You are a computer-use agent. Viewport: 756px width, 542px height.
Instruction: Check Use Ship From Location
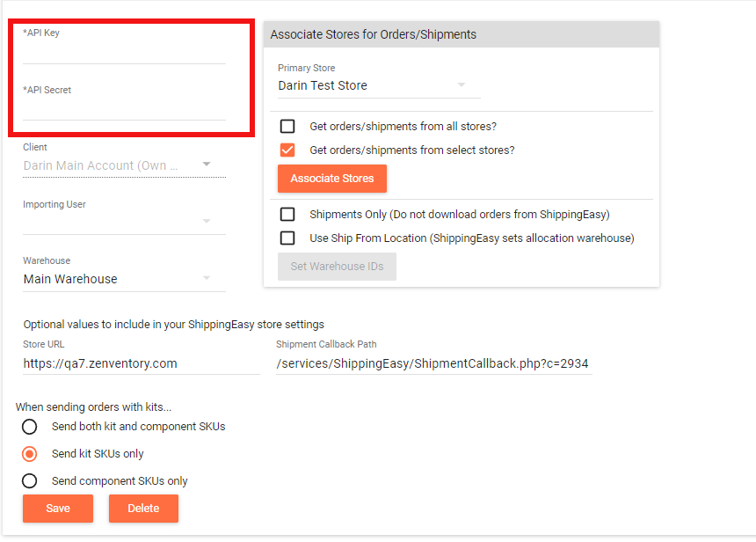287,238
